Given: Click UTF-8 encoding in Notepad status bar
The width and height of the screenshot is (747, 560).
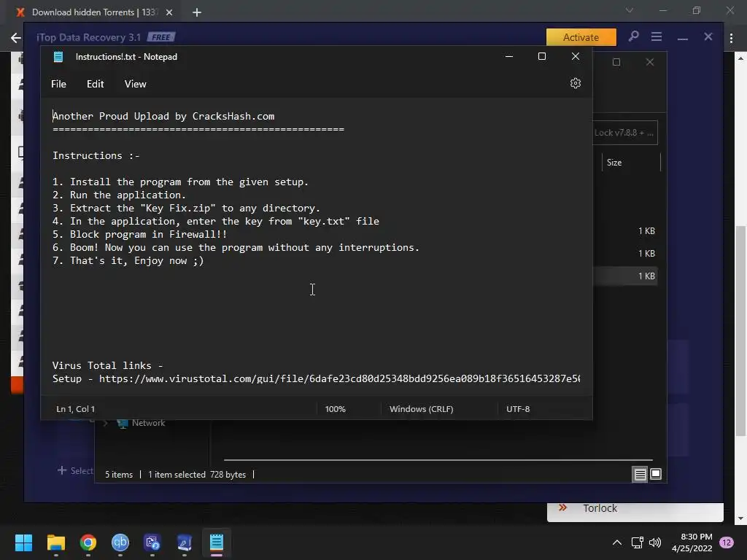Looking at the screenshot, I should [x=518, y=409].
